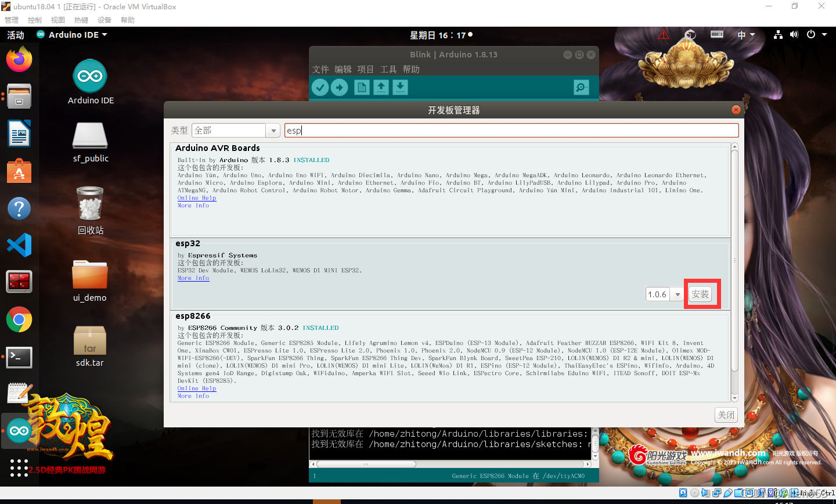Image resolution: width=836 pixels, height=504 pixels.
Task: Open the Help question-mark dock icon
Action: (x=19, y=208)
